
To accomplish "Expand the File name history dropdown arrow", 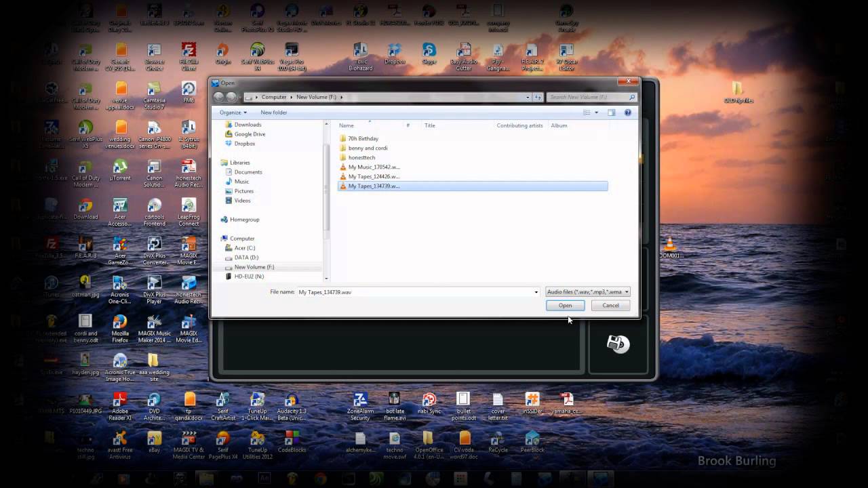I will (x=536, y=292).
